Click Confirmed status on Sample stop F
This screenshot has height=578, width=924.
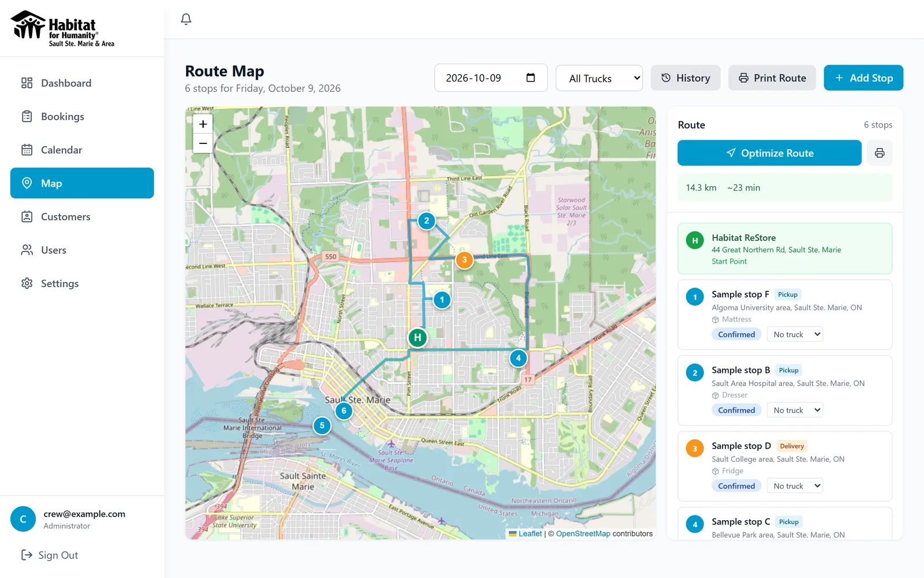(736, 334)
